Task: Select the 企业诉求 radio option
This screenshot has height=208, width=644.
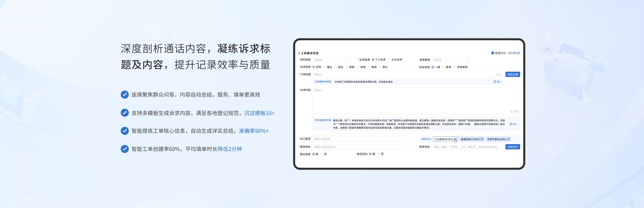Action: coord(389,60)
